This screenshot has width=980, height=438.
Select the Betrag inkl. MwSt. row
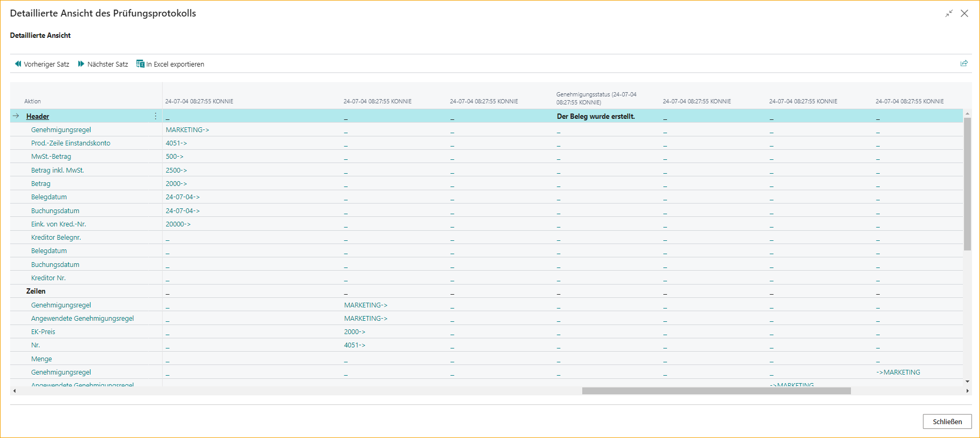click(x=486, y=170)
